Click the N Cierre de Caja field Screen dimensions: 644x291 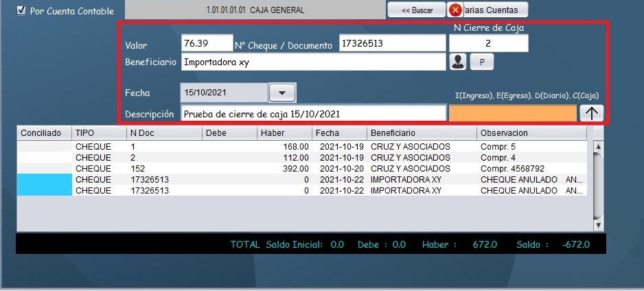[x=488, y=44]
